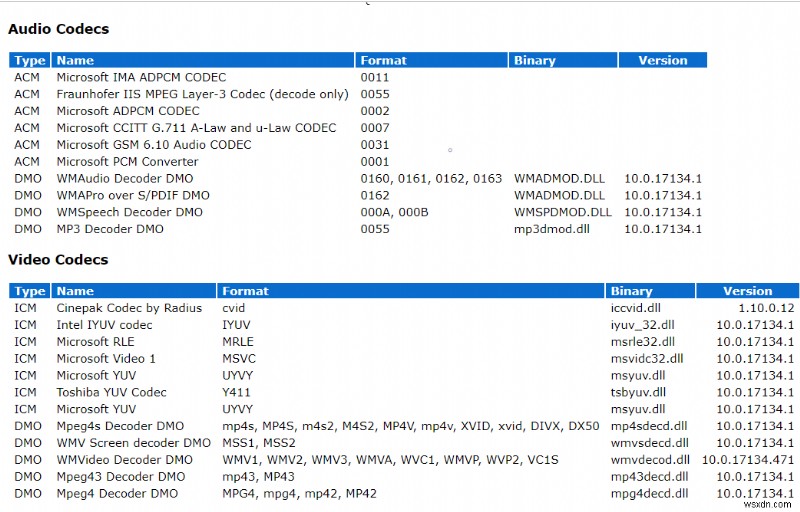
Task: Click the Video Codecs heading
Action: point(58,260)
